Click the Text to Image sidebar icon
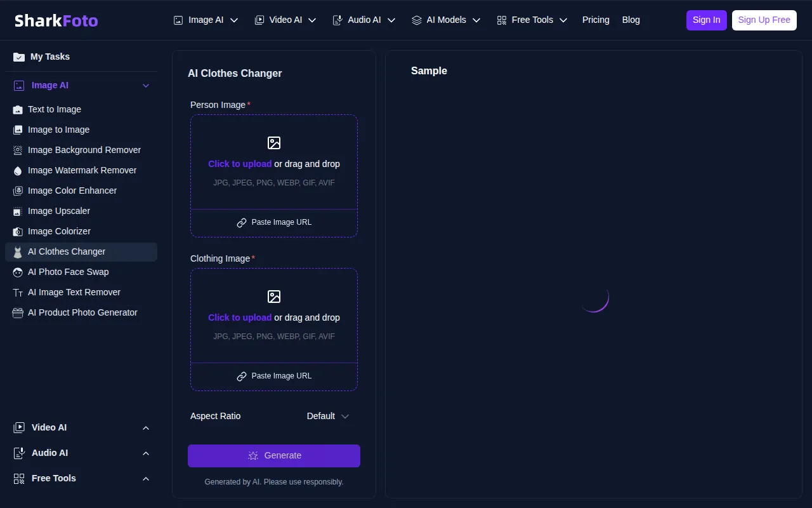 pyautogui.click(x=18, y=110)
